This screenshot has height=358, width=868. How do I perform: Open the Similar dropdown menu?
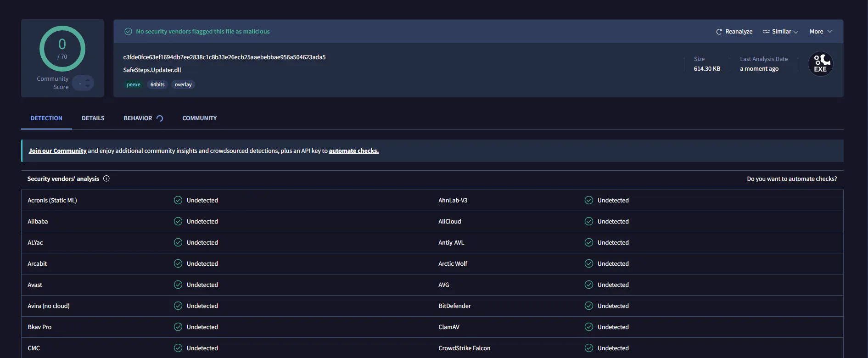coord(781,32)
